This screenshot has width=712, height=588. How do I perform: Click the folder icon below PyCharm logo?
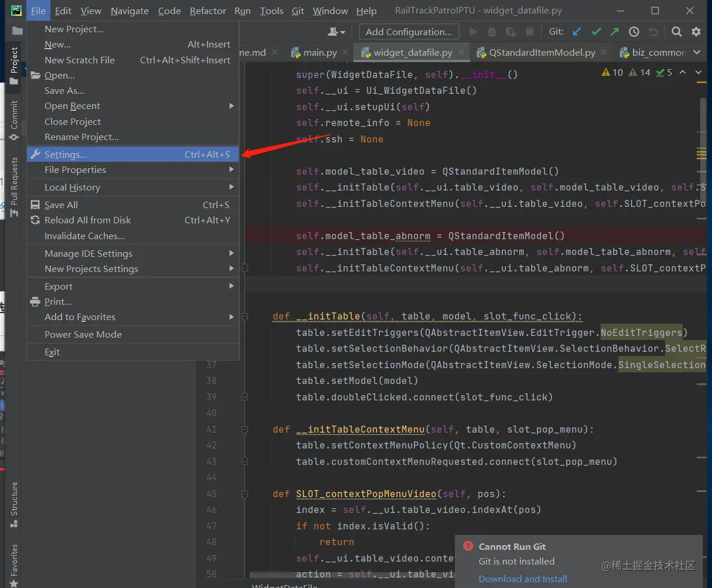(17, 31)
